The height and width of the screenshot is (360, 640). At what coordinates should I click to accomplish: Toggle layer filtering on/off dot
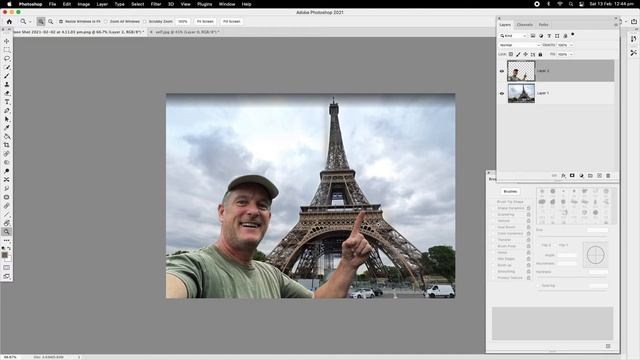[573, 35]
